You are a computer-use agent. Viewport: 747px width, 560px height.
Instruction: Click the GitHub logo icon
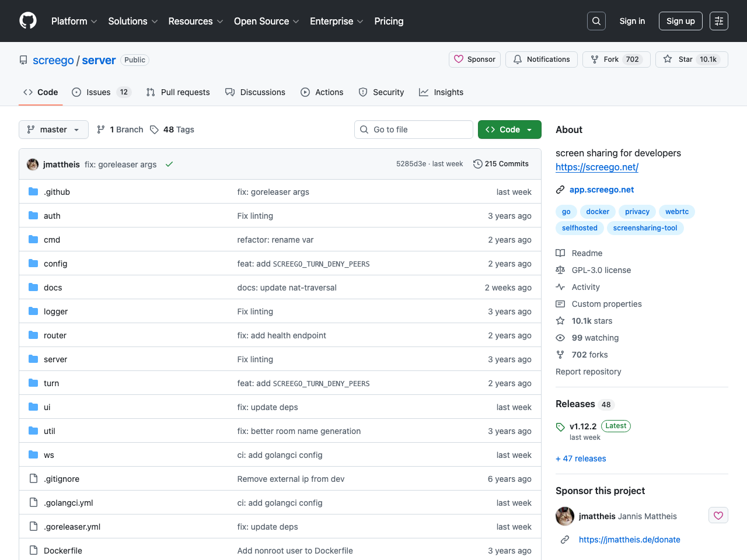click(28, 21)
